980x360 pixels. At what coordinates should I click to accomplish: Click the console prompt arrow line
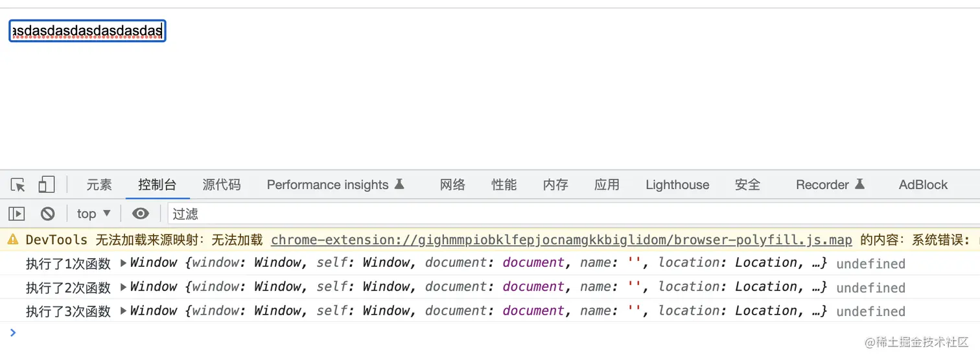pyautogui.click(x=259, y=333)
